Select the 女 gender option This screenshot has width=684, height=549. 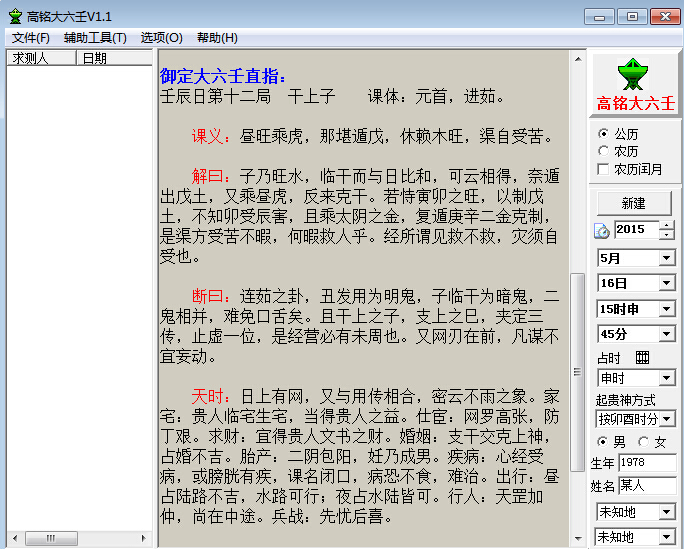(x=643, y=442)
